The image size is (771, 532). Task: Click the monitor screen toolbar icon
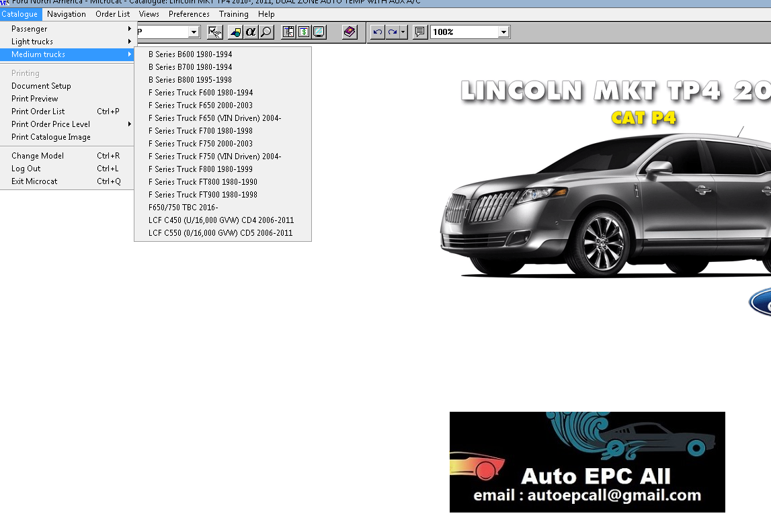(x=319, y=32)
